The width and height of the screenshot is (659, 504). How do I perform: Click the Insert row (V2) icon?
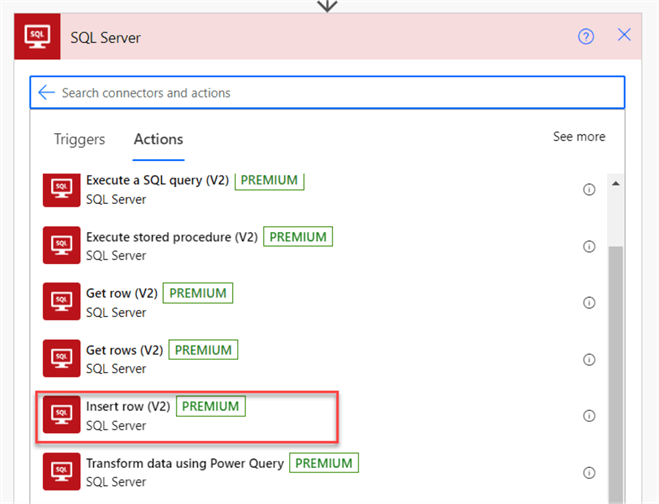coord(61,414)
